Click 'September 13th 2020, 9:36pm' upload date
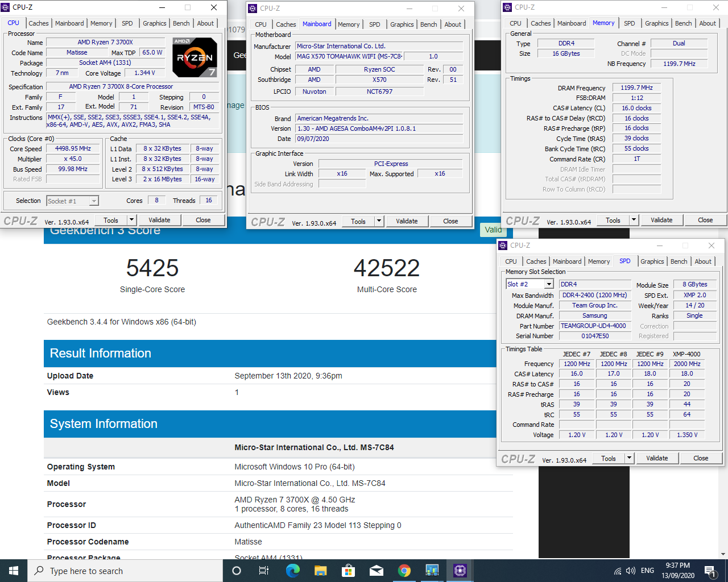This screenshot has height=582, width=728. [288, 376]
